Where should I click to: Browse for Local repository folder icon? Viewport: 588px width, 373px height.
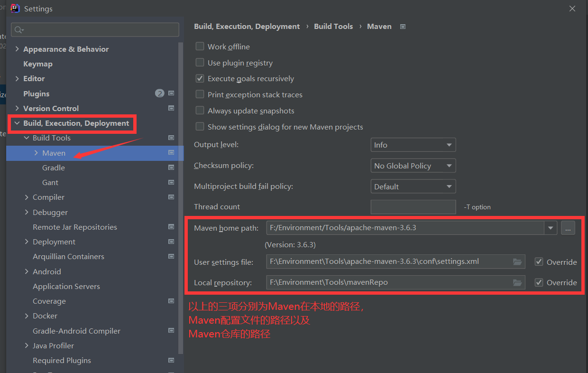coord(517,282)
